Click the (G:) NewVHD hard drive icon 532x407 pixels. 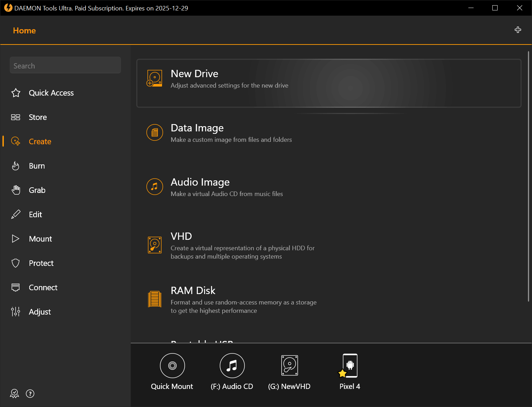[x=289, y=365]
